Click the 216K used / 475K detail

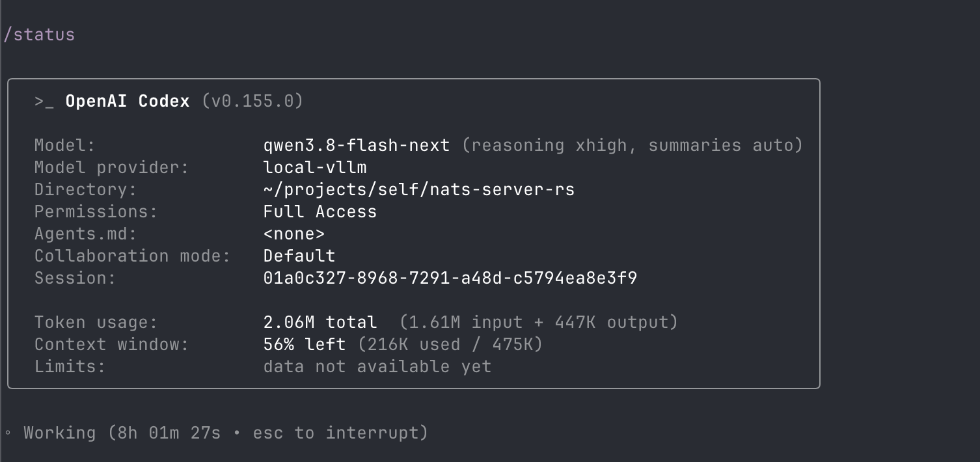tap(450, 345)
